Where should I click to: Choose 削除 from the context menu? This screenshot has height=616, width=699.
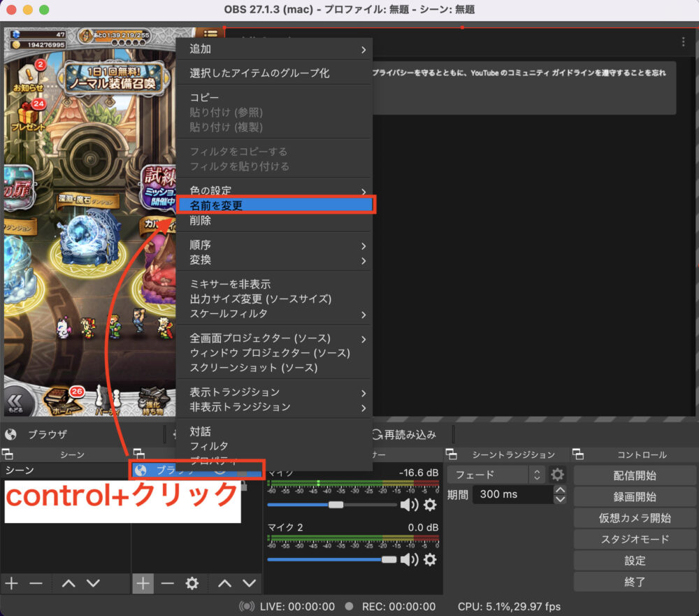(x=275, y=220)
